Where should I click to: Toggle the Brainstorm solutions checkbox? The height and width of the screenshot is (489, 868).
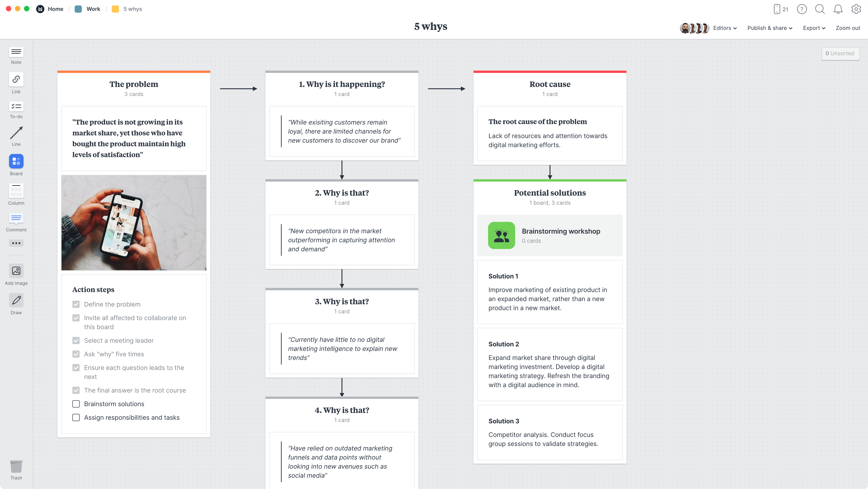(x=76, y=404)
